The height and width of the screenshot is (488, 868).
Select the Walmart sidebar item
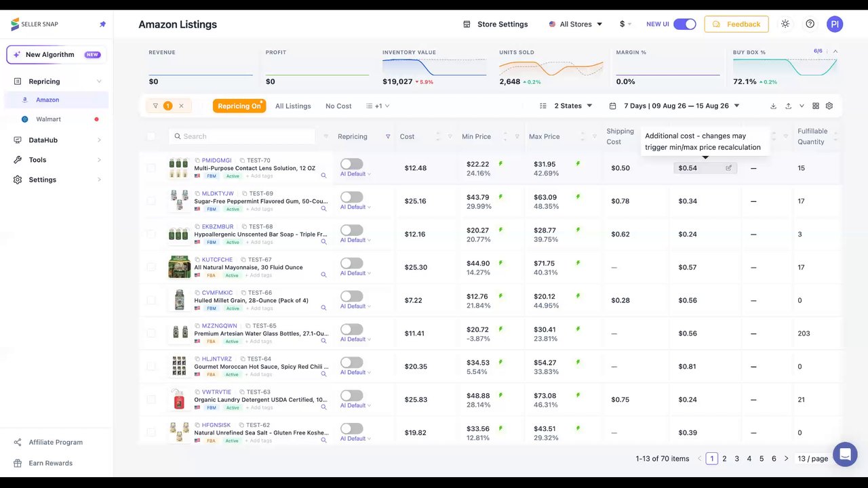pyautogui.click(x=56, y=119)
